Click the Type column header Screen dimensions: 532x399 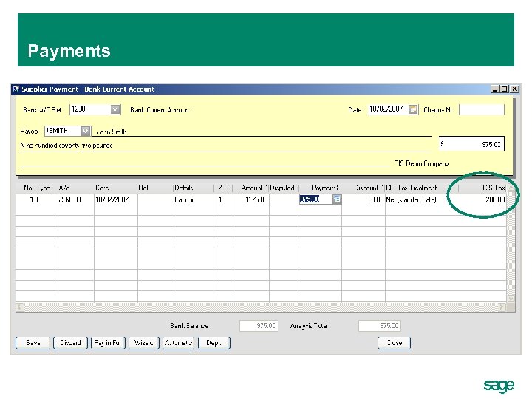pyautogui.click(x=47, y=188)
